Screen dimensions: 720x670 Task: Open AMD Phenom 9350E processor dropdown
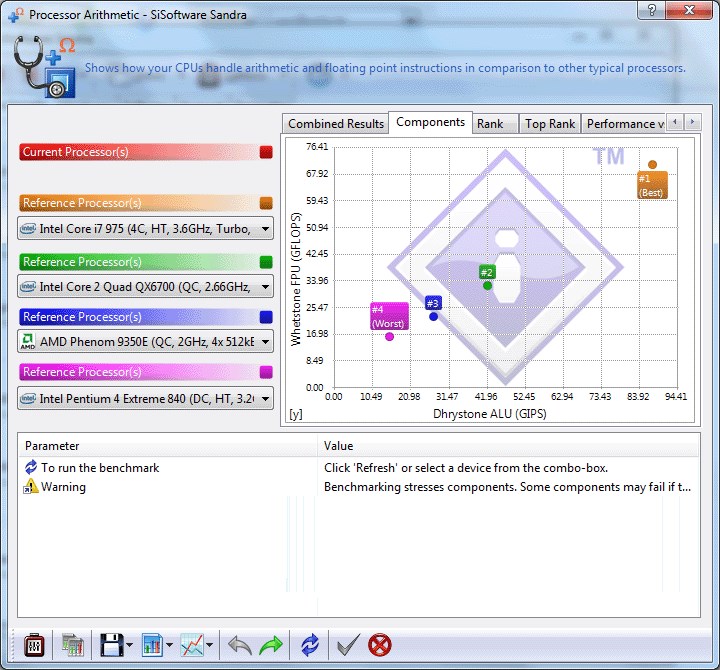pyautogui.click(x=145, y=341)
